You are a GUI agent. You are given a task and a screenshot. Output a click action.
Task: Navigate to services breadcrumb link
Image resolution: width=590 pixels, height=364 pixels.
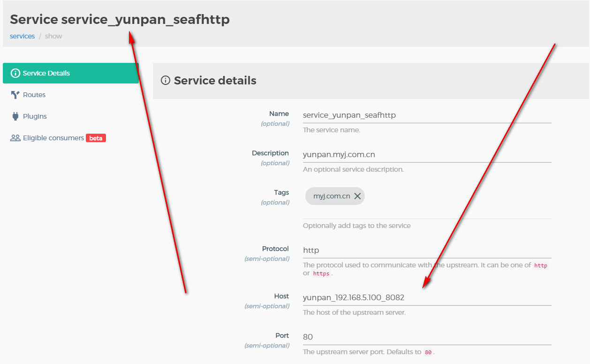tap(22, 36)
